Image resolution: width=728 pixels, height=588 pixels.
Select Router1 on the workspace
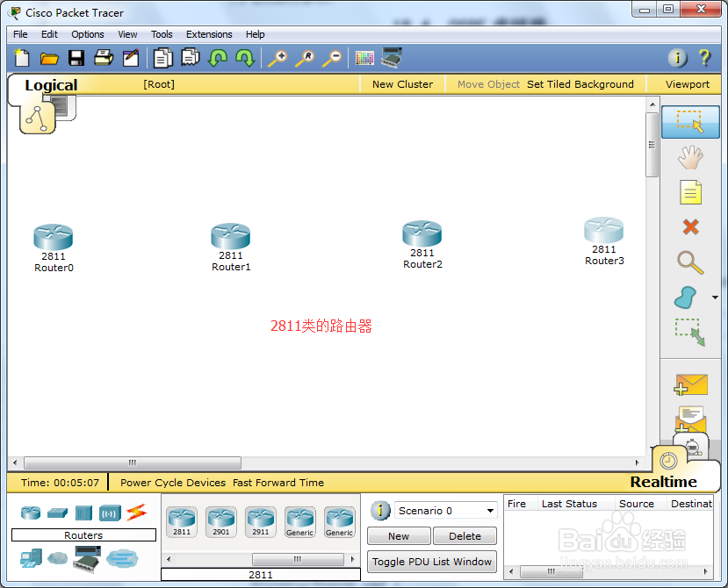pos(231,236)
